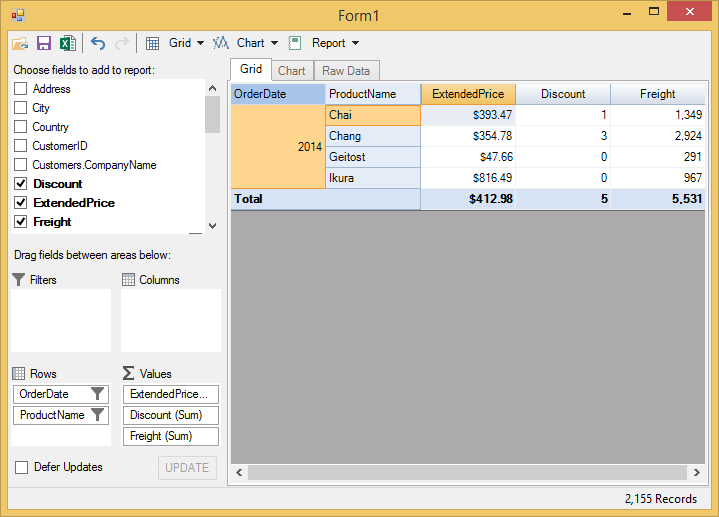Click the filter funnel icon on OrderDate row field
The image size is (719, 517).
[x=97, y=394]
